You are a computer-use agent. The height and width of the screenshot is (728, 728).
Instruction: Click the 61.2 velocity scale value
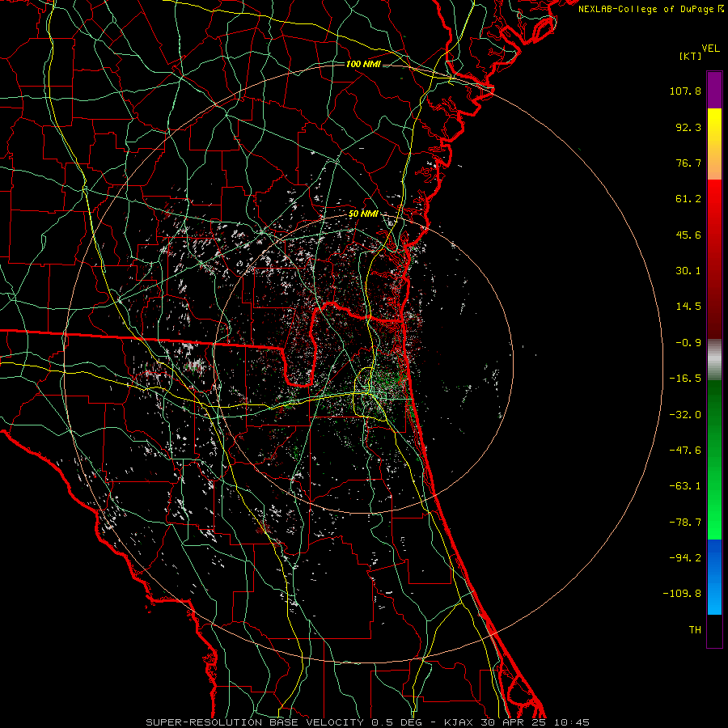click(x=688, y=199)
